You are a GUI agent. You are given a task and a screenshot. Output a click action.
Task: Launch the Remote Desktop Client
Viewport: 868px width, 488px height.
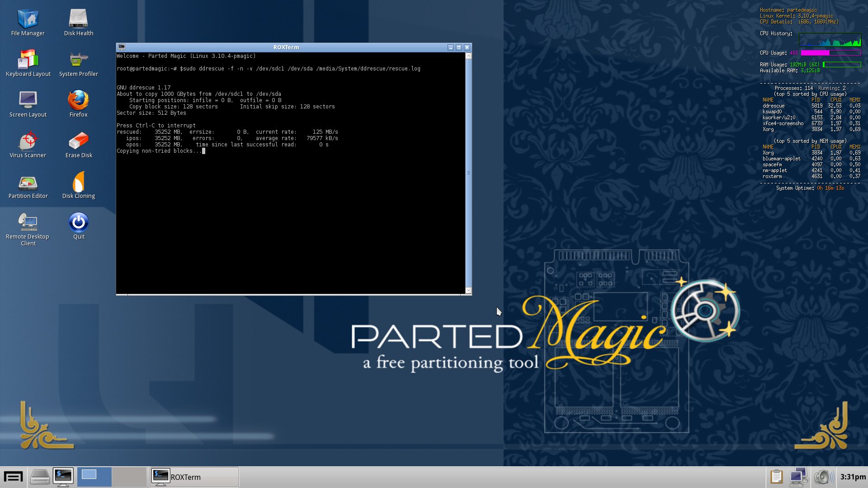[x=28, y=222]
